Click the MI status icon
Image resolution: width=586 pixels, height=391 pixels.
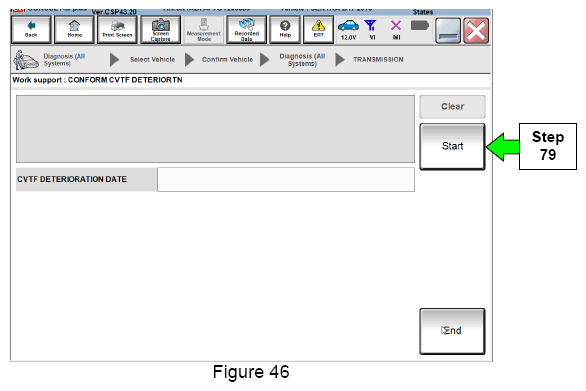(396, 30)
